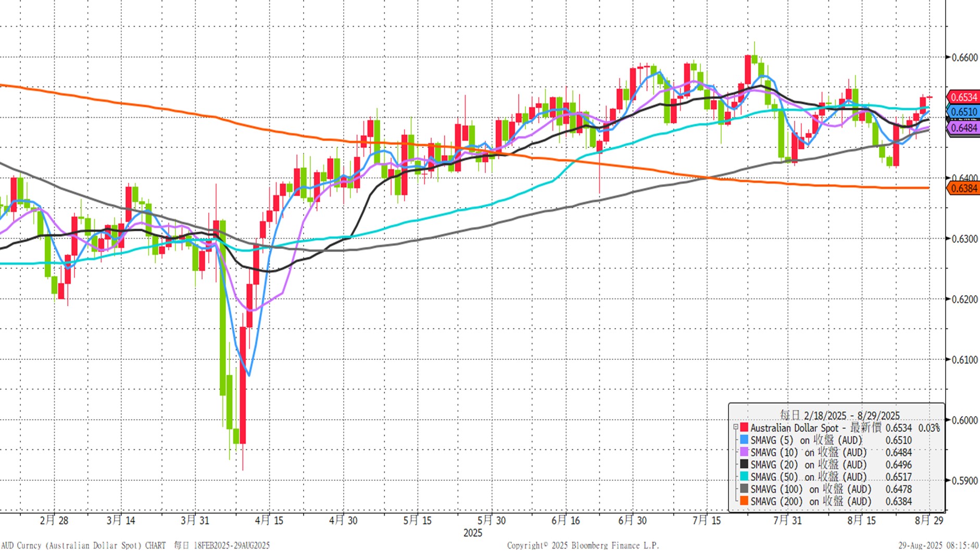Screen dimensions: 980x551
Task: Click the gray SMAVG (100) legend swatch
Action: (x=744, y=489)
